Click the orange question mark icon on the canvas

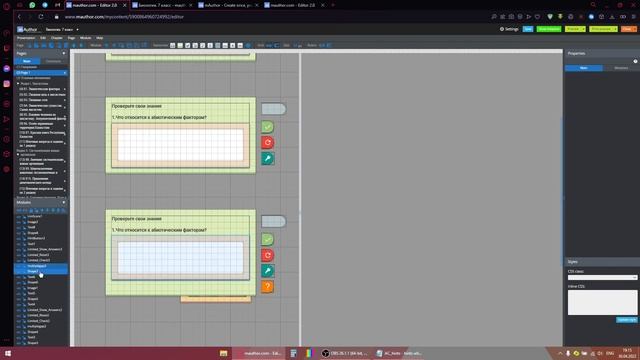[267, 287]
